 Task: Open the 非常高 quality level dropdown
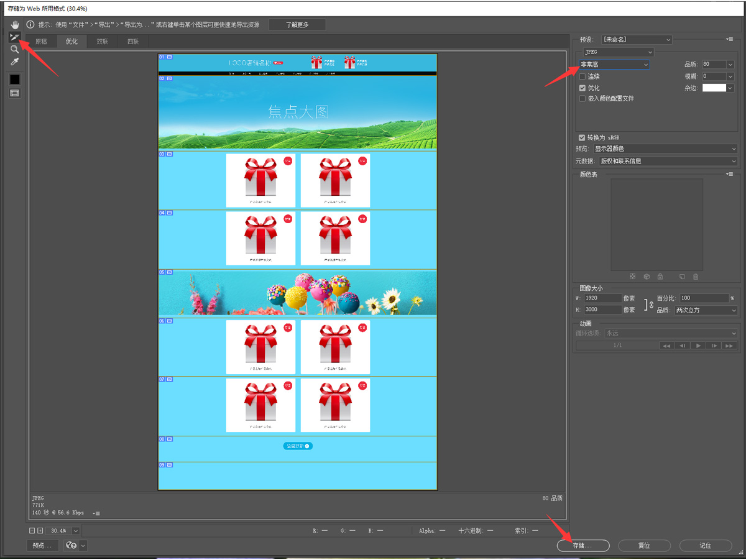pos(614,65)
